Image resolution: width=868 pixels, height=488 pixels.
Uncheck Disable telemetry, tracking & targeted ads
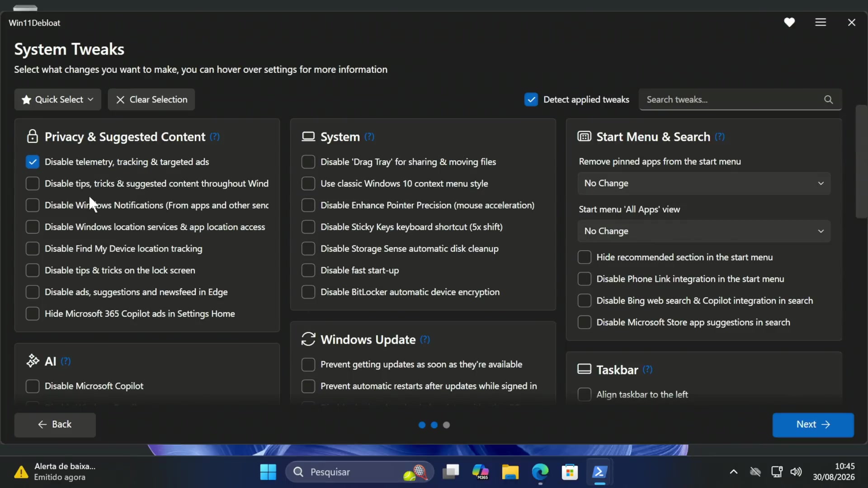click(33, 162)
